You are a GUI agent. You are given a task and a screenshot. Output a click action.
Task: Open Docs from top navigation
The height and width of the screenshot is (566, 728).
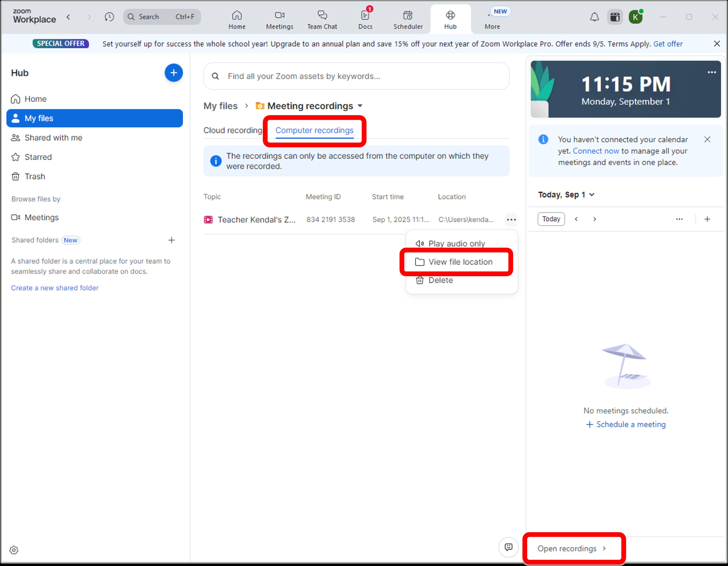365,19
